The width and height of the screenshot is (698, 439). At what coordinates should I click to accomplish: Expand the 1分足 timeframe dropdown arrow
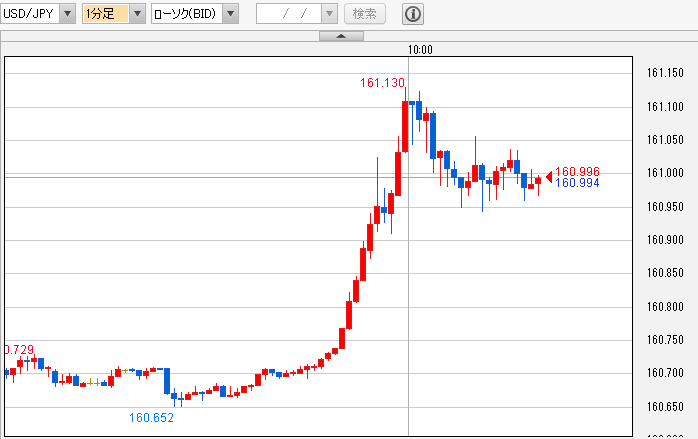coord(138,14)
